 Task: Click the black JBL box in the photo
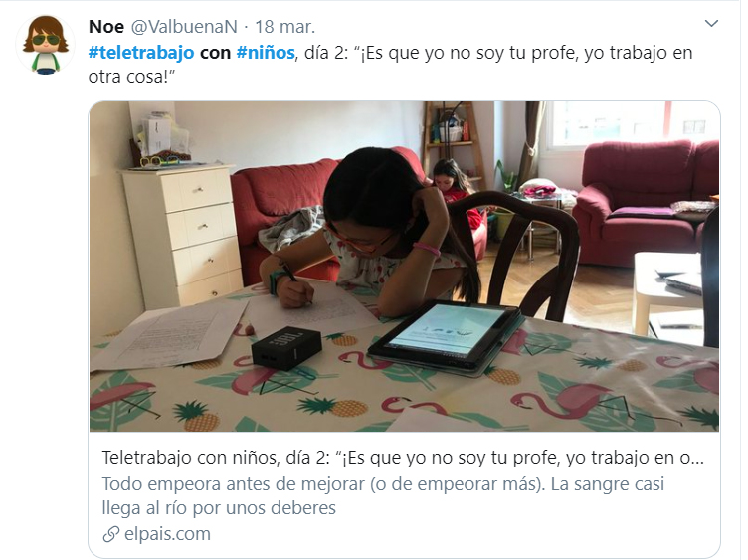pyautogui.click(x=286, y=348)
